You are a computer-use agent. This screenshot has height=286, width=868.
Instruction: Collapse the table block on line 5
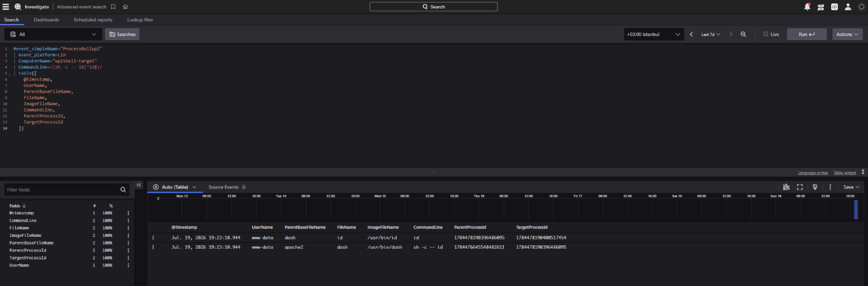click(10, 74)
